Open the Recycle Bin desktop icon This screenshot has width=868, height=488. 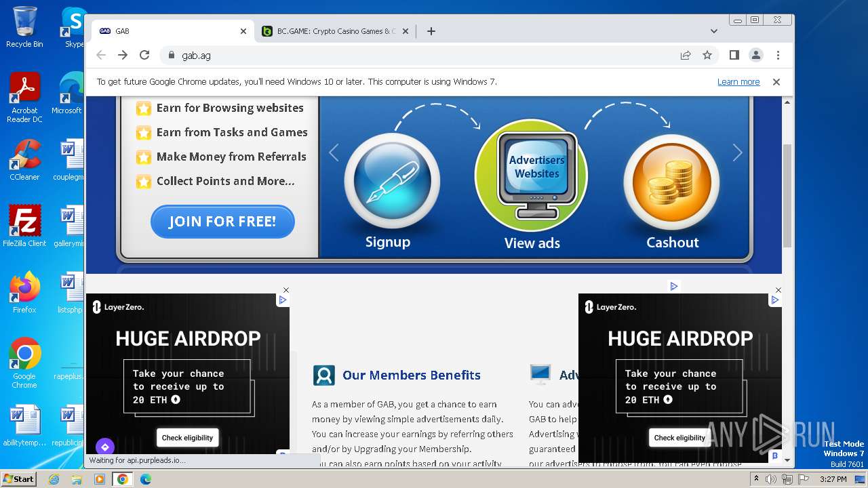tap(24, 27)
